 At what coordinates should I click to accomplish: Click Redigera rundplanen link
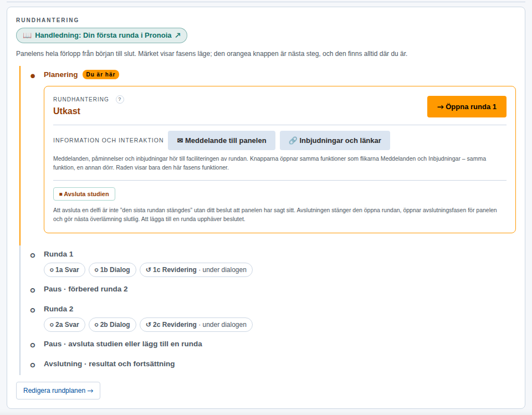click(x=58, y=391)
